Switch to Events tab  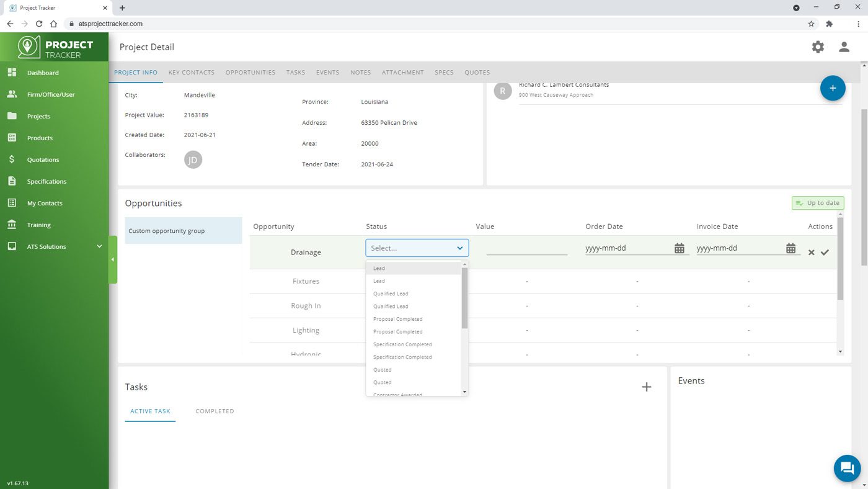click(327, 73)
